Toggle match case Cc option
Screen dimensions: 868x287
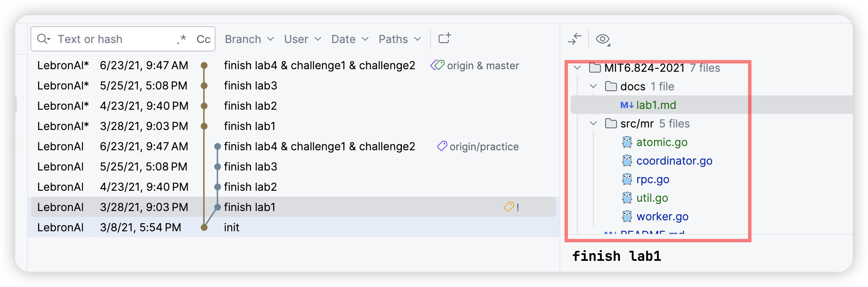tap(203, 39)
